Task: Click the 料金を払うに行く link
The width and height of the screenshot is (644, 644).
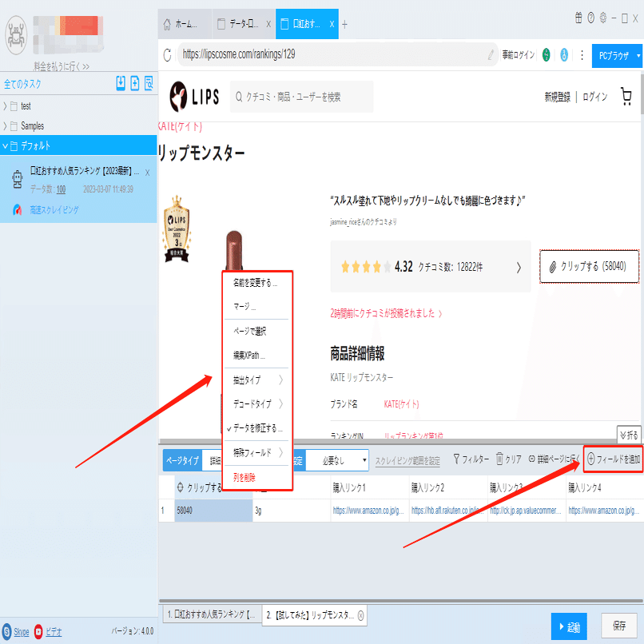Action: pyautogui.click(x=62, y=66)
